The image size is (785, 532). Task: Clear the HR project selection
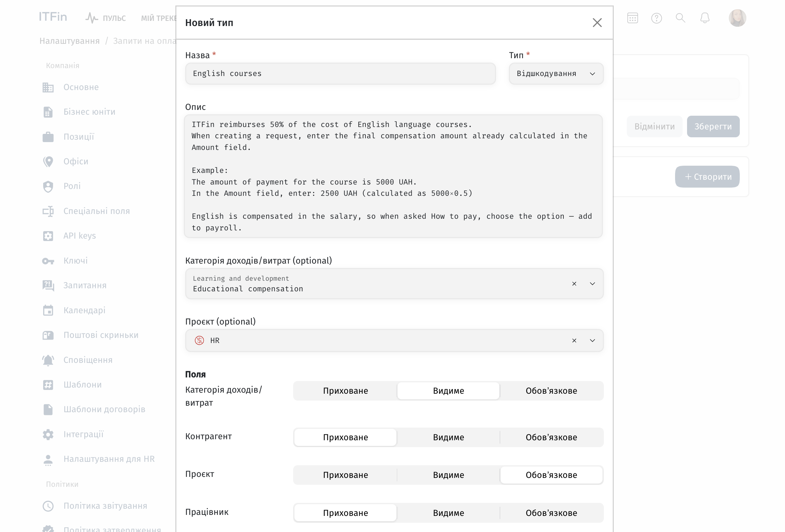[x=574, y=341]
